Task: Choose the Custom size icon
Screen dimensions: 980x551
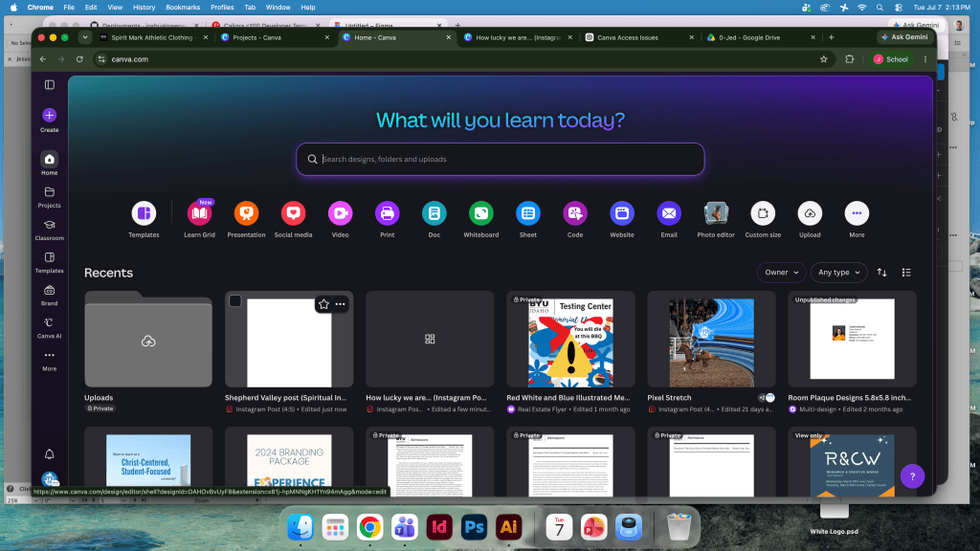Action: click(763, 213)
